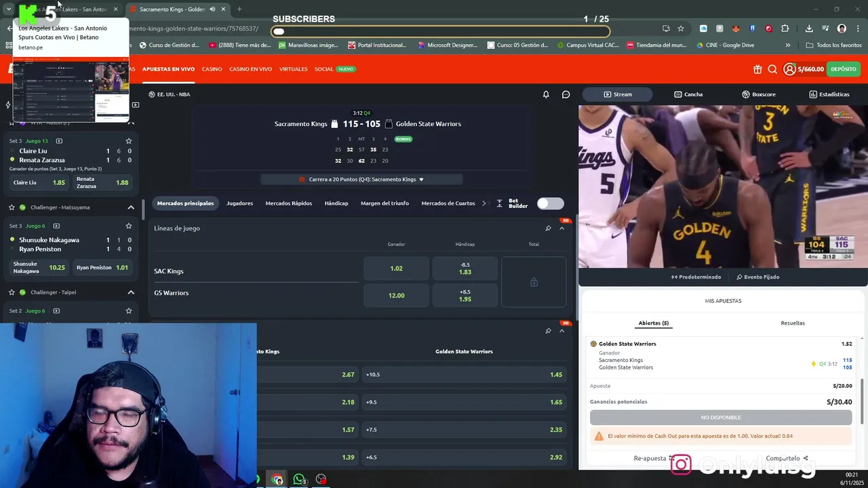Bet on Ryan Peniston at 1.01
The width and height of the screenshot is (868, 488).
pyautogui.click(x=102, y=267)
